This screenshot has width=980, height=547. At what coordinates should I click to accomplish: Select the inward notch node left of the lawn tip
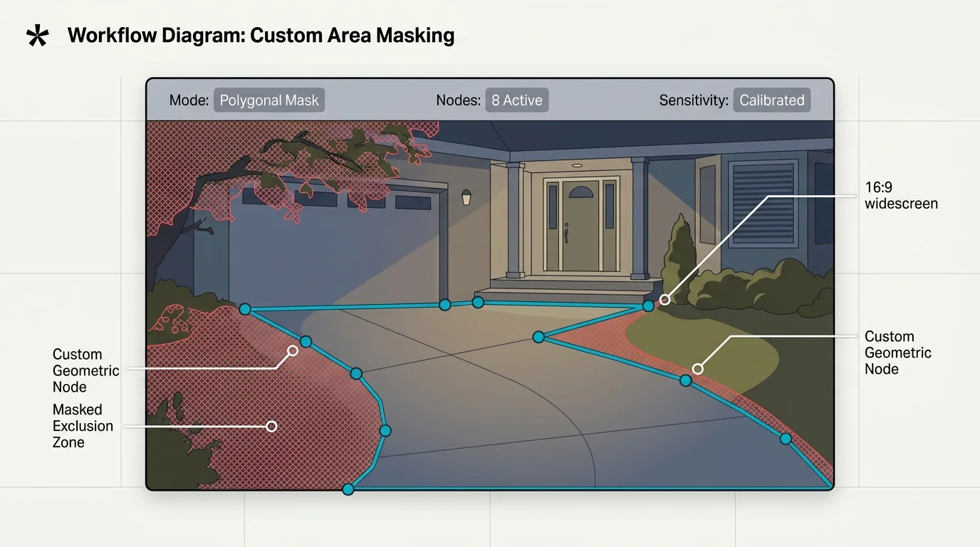539,337
